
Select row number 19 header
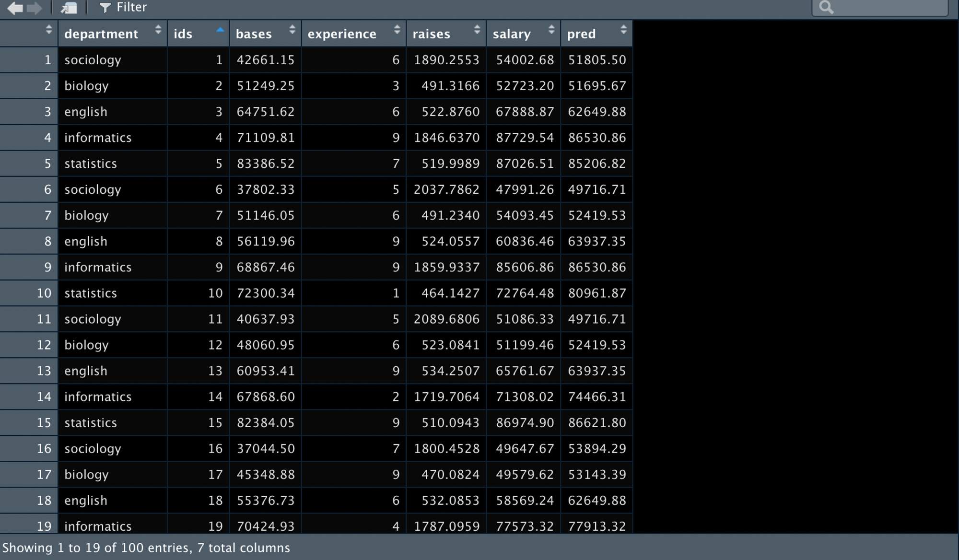click(29, 524)
